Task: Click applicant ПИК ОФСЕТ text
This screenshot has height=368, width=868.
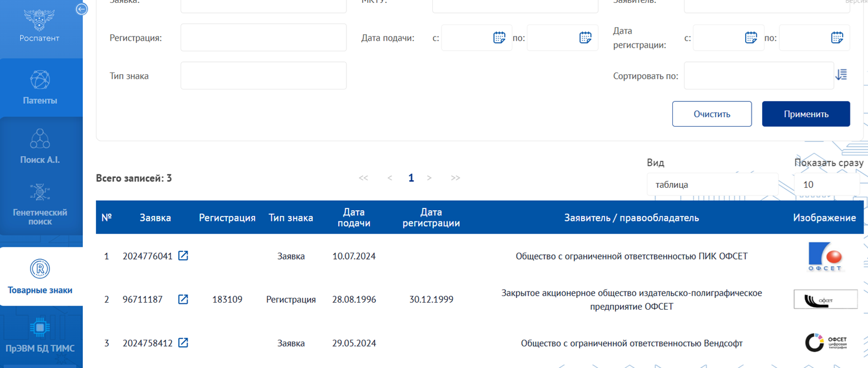Action: (632, 256)
